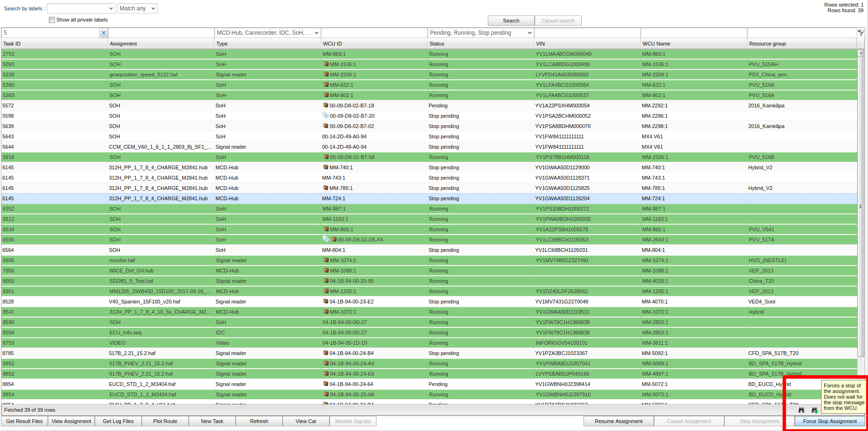Sort by the Resource group column header

coord(801,44)
